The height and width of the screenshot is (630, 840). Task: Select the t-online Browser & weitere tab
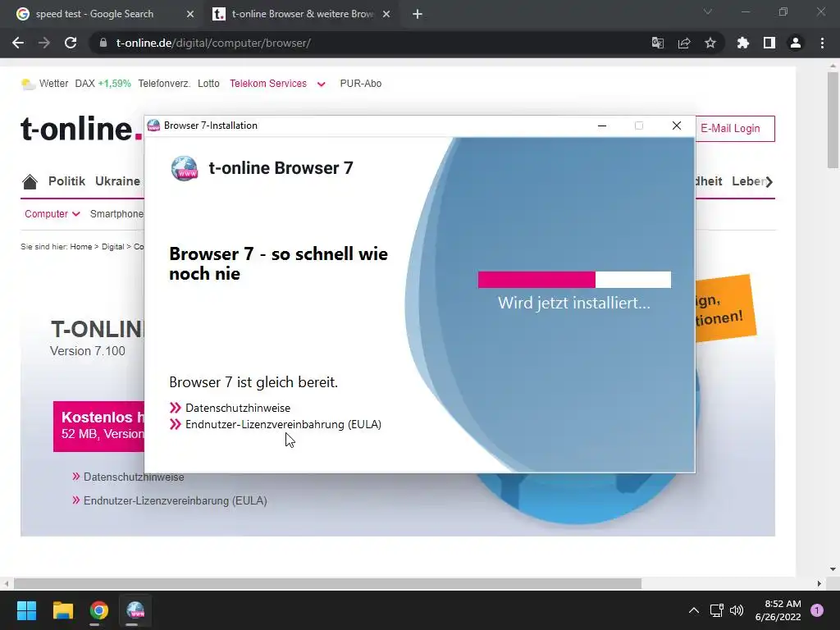[302, 14]
